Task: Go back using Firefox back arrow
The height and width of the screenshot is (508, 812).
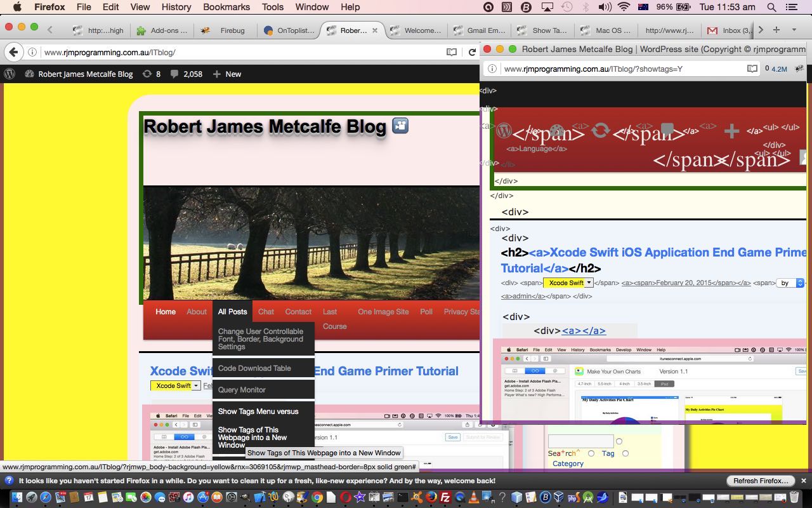Action: 15,52
